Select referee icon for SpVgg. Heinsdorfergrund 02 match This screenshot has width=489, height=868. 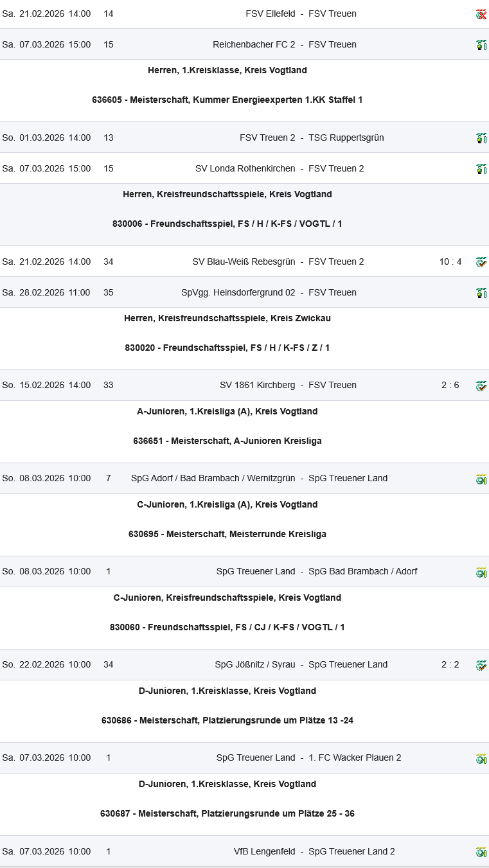pyautogui.click(x=481, y=293)
